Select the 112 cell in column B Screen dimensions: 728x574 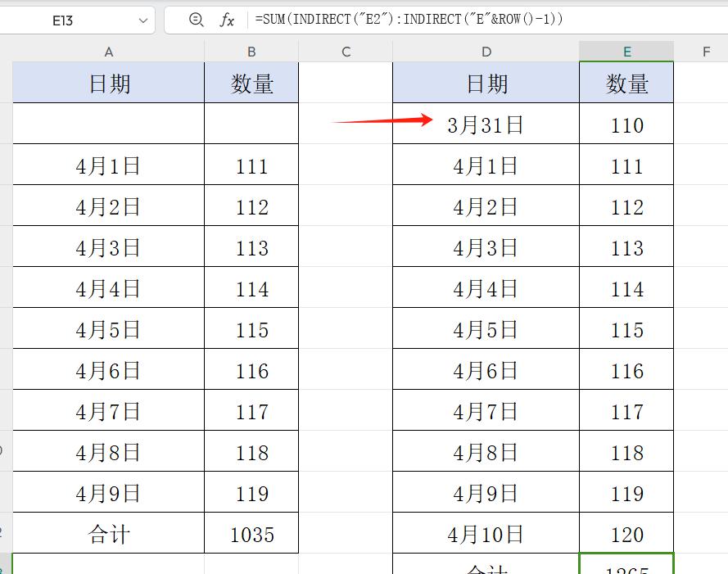tap(251, 206)
